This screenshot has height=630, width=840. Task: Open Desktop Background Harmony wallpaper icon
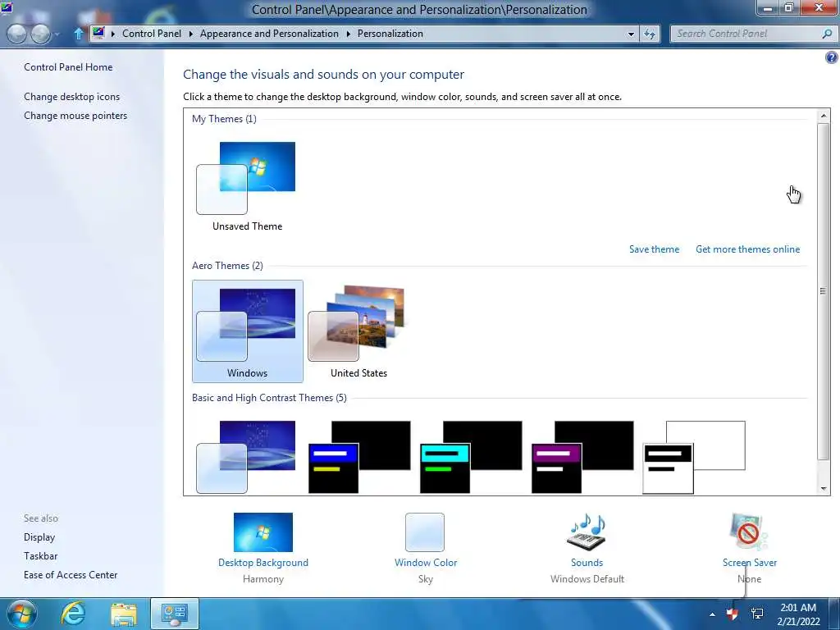tap(263, 532)
